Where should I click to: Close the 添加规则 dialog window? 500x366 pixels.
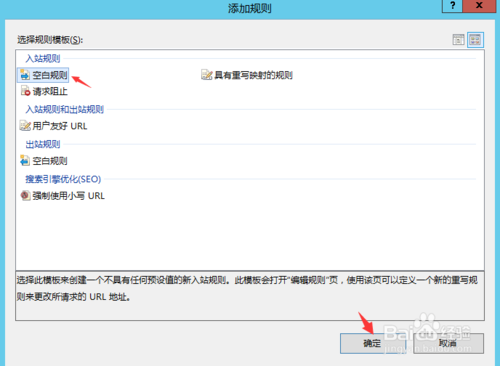pyautogui.click(x=479, y=6)
